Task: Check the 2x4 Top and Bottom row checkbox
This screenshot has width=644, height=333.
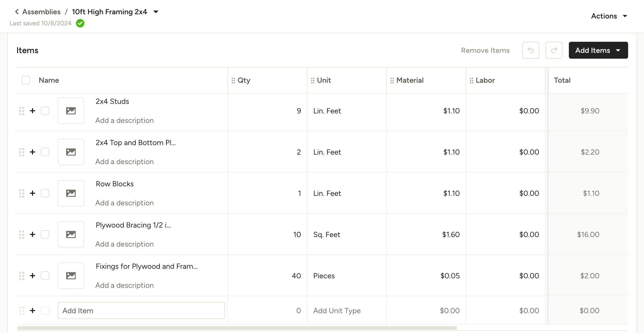Action: click(45, 152)
